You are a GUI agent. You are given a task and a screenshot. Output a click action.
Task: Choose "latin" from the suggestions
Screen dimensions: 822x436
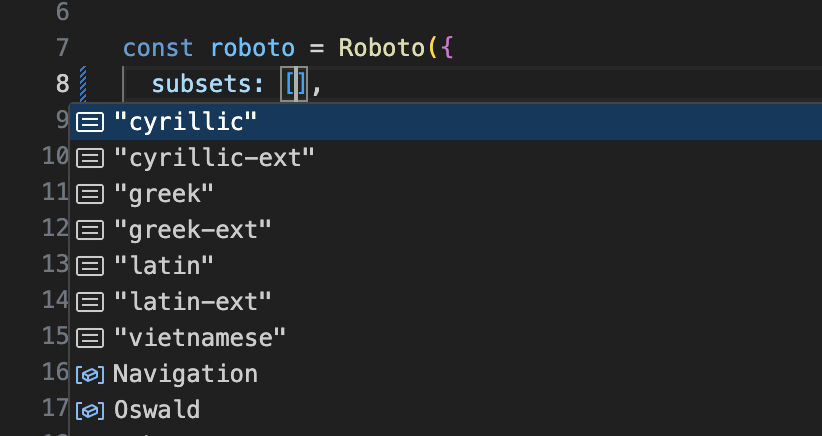click(446, 266)
